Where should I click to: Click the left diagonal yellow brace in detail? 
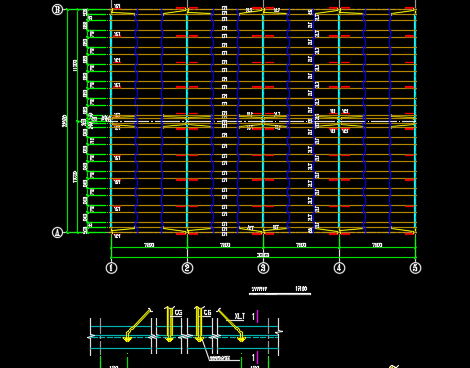[137, 325]
